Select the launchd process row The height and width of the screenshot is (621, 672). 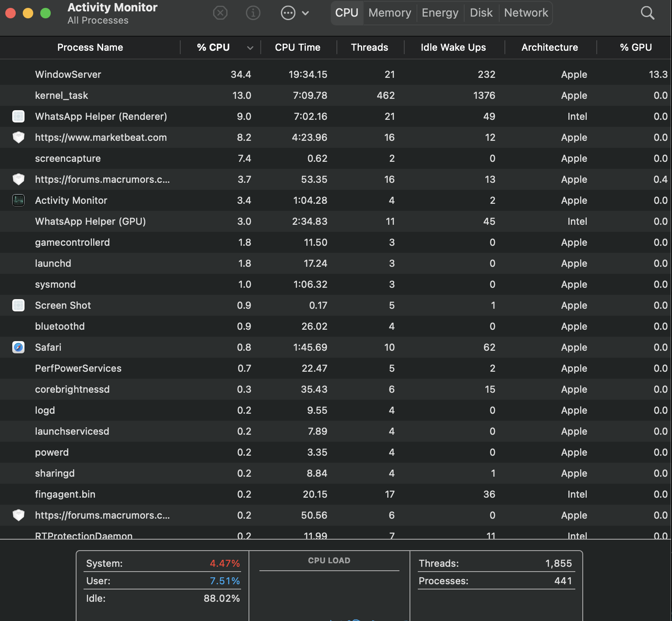coord(336,263)
